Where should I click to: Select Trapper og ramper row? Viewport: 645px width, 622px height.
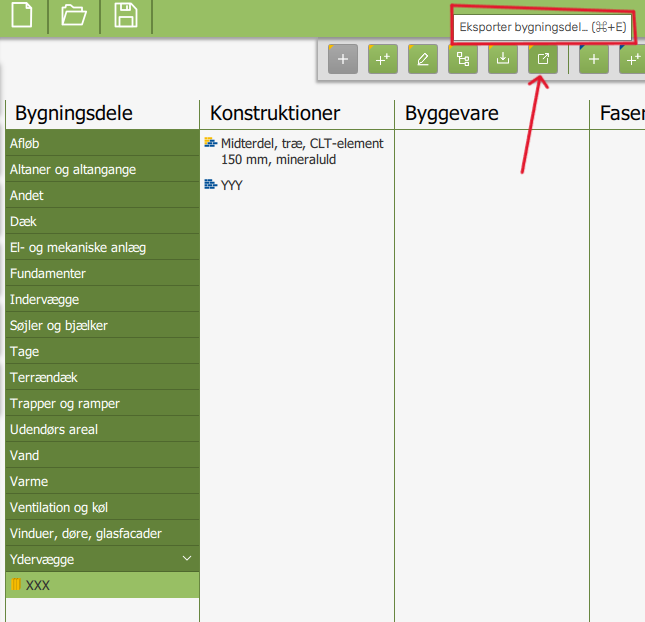(102, 403)
